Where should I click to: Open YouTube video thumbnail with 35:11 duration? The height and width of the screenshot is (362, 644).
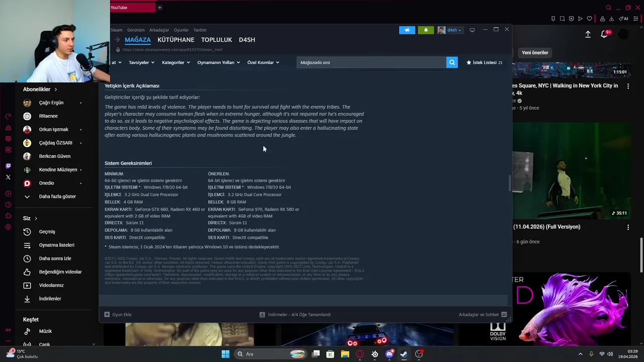coord(572,170)
